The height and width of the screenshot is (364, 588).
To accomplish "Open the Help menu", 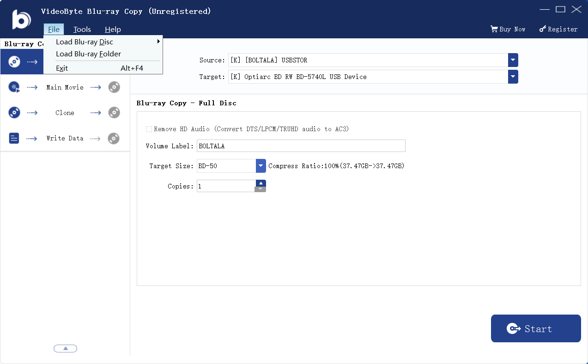I will (x=113, y=29).
